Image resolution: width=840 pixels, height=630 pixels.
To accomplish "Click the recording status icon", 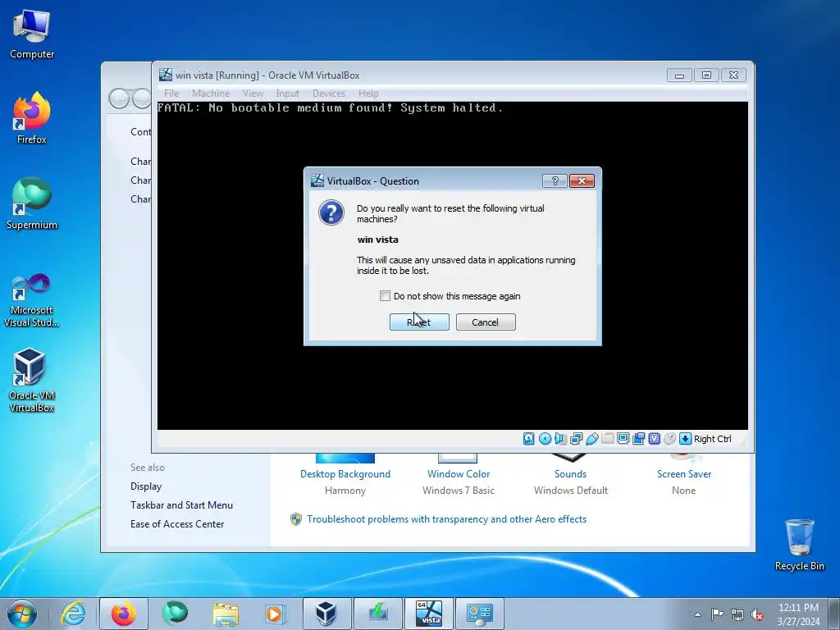I will 638,439.
